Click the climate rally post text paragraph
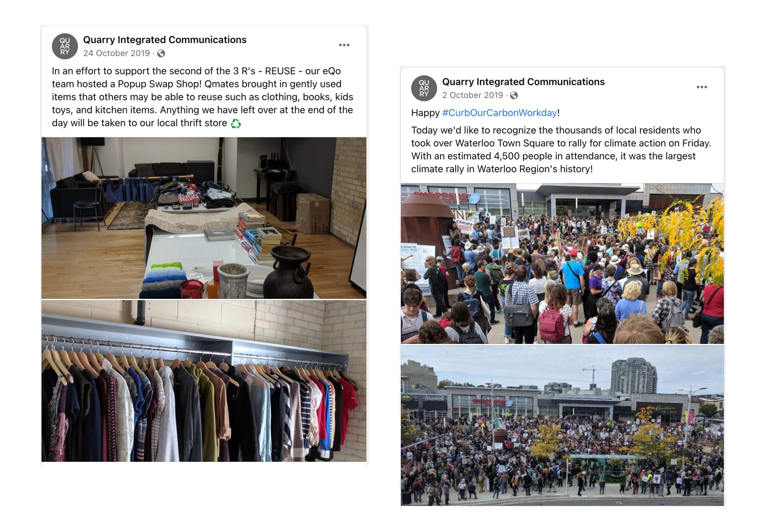Image resolution: width=766 pixels, height=532 pixels. coord(561,150)
